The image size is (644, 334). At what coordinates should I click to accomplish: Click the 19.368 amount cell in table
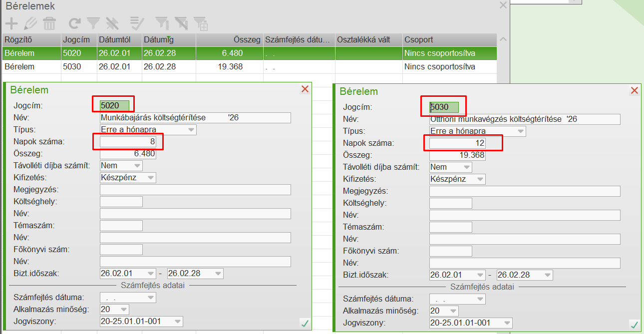(230, 66)
